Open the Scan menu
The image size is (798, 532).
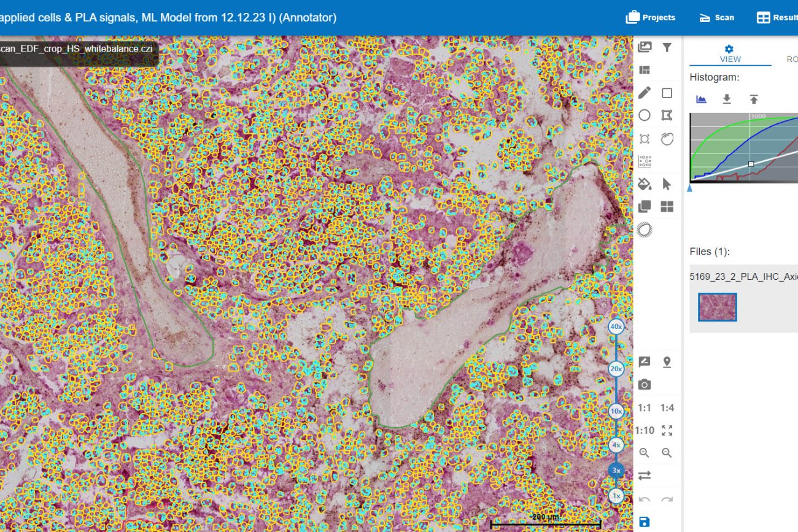716,17
